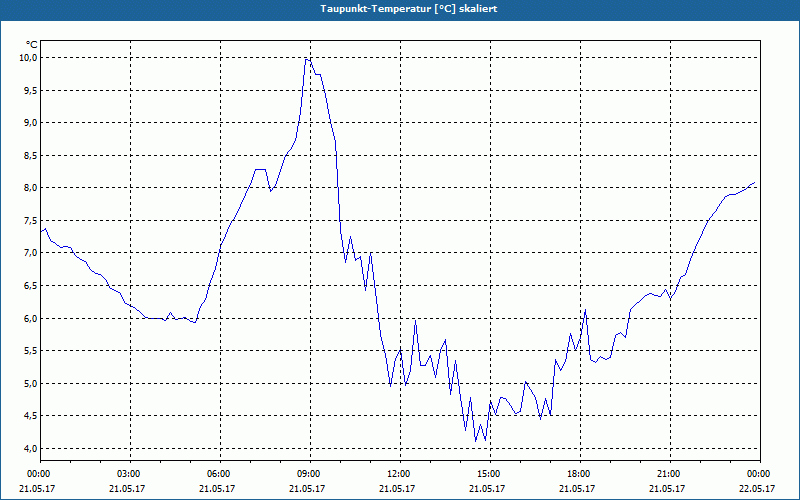Select the 7,0 y-axis label
The image size is (800, 500).
coord(31,253)
